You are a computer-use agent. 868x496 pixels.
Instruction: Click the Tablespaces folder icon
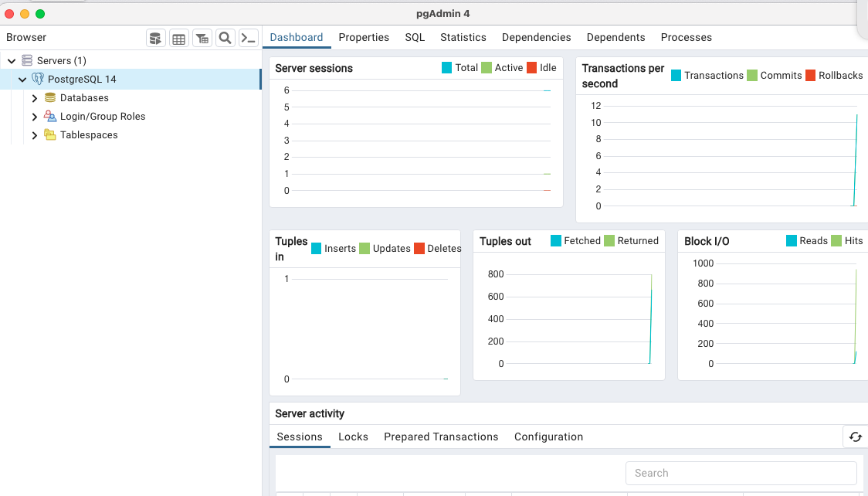click(x=50, y=134)
